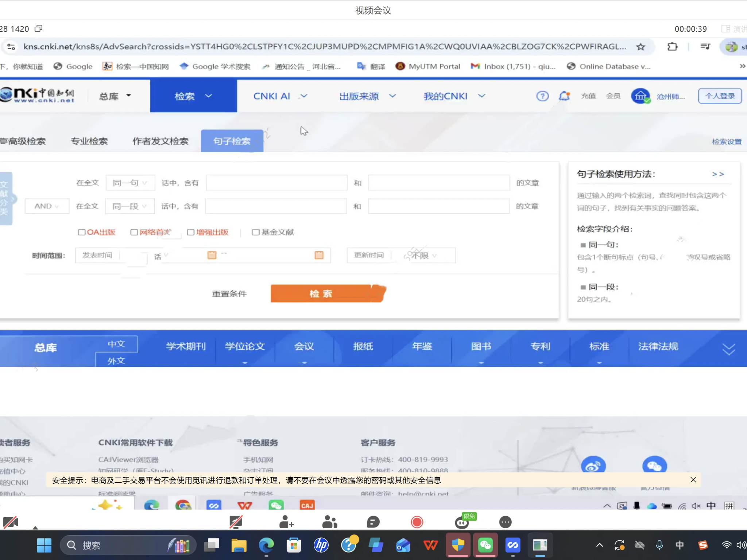Tick the 基金文献 checkbox
This screenshot has height=560, width=747.
click(255, 232)
